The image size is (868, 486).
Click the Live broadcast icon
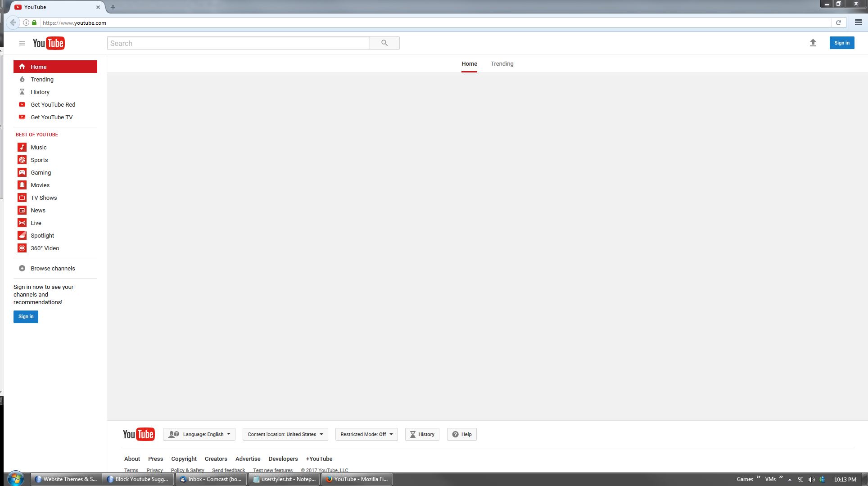[22, 223]
